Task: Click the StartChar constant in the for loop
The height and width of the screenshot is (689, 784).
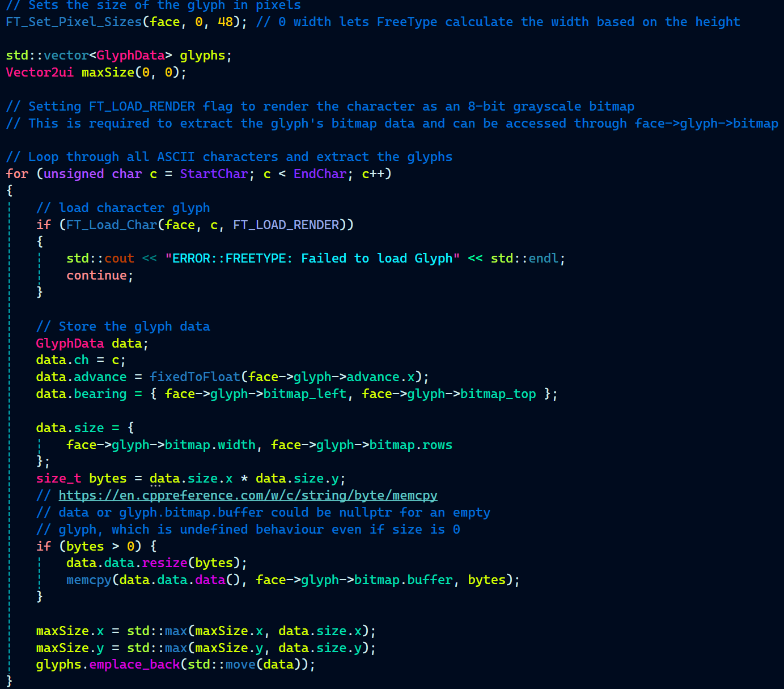Action: (x=214, y=174)
